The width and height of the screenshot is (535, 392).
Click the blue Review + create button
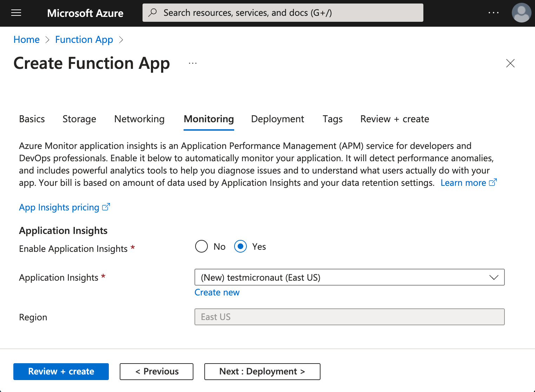61,371
